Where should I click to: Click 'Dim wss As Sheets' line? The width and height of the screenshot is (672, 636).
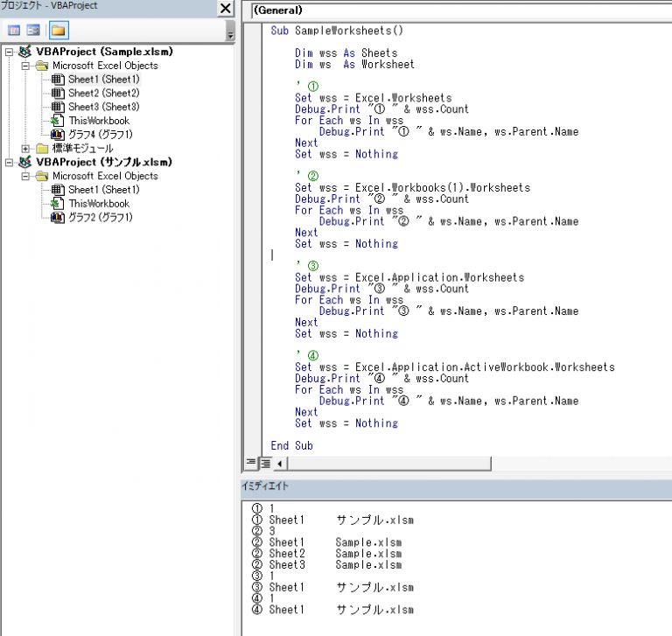(x=346, y=53)
